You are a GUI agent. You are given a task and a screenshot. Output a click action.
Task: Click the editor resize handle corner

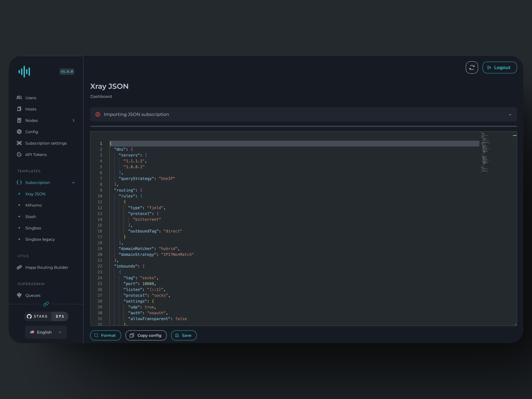click(515, 324)
